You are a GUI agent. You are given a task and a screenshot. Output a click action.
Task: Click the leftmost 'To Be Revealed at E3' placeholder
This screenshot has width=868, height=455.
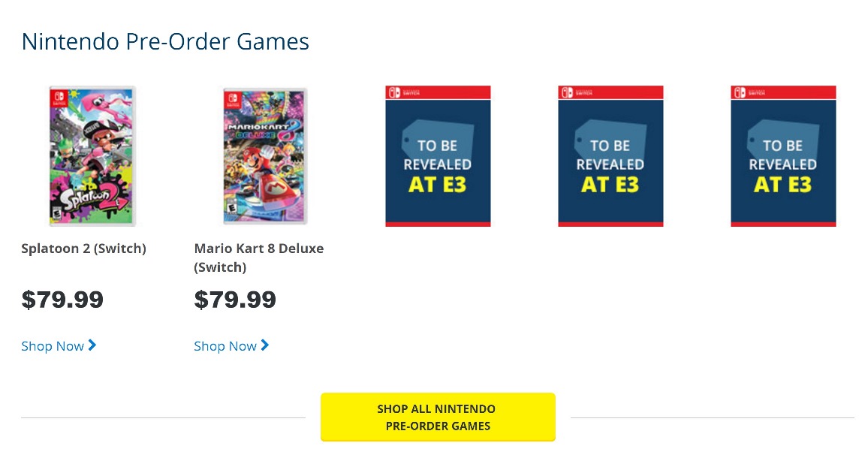point(438,156)
